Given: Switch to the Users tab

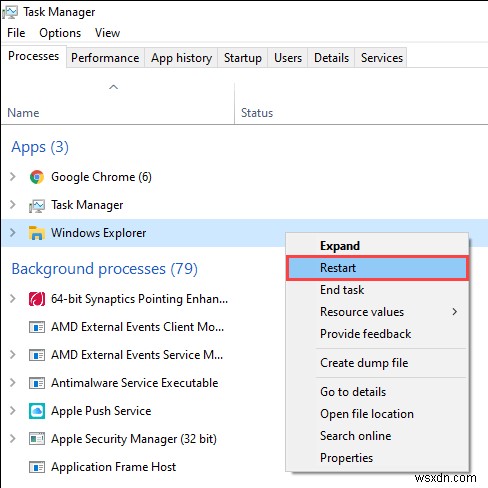Looking at the screenshot, I should tap(288, 58).
